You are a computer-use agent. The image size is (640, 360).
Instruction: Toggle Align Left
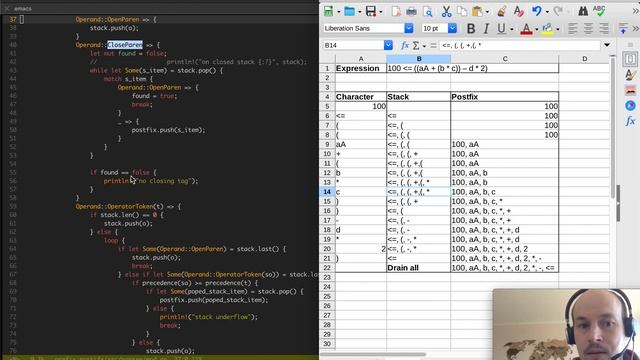pos(573,29)
